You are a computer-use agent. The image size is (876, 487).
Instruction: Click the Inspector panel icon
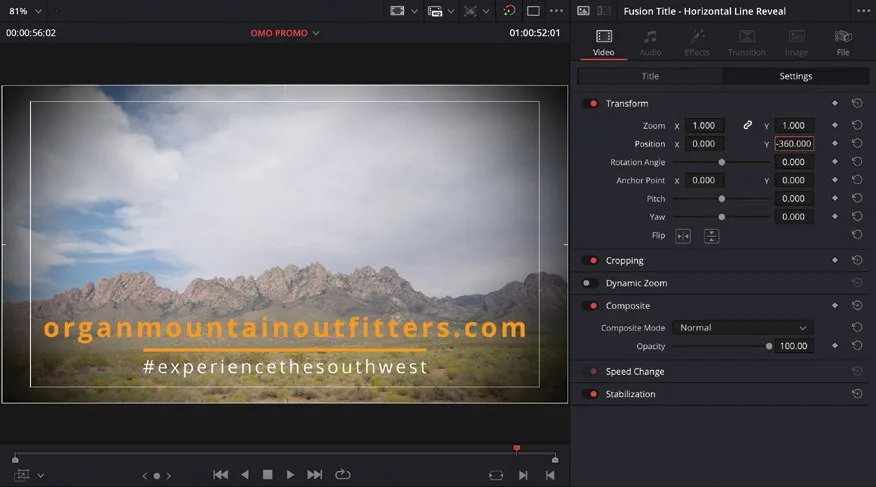coord(583,11)
